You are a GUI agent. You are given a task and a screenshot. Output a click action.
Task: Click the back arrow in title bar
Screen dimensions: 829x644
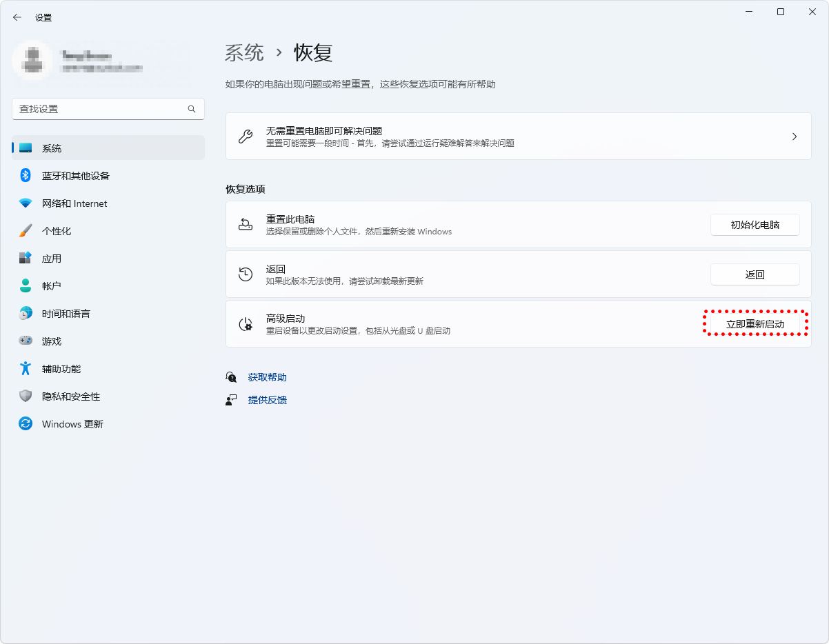[x=17, y=17]
